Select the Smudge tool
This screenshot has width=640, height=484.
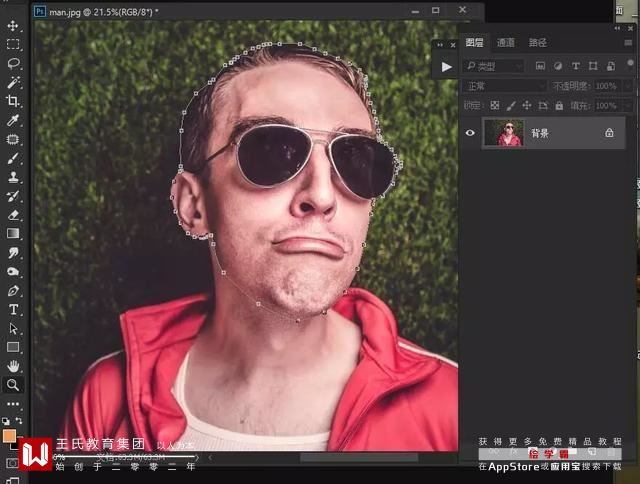tap(13, 253)
